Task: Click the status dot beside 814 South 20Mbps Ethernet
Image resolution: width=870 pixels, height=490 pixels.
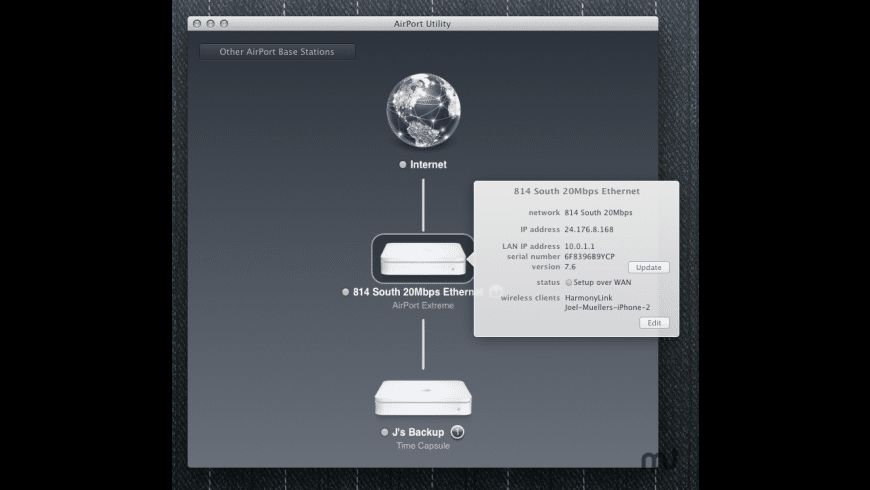Action: click(x=346, y=292)
